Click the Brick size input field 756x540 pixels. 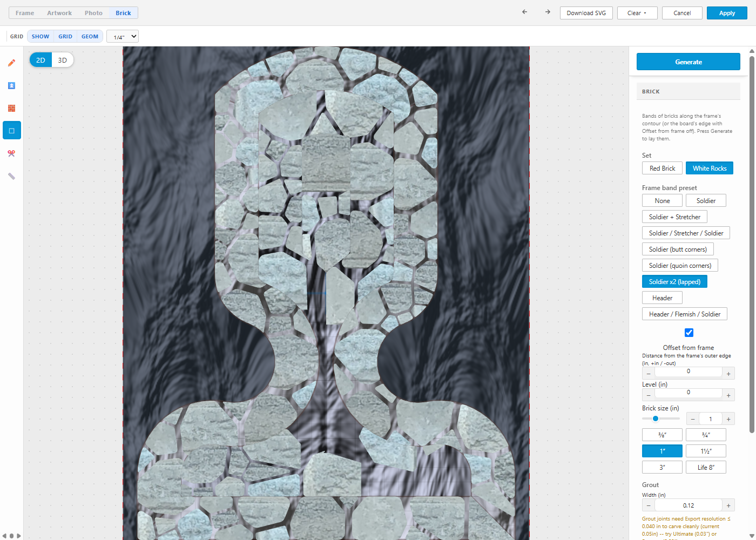(x=711, y=419)
